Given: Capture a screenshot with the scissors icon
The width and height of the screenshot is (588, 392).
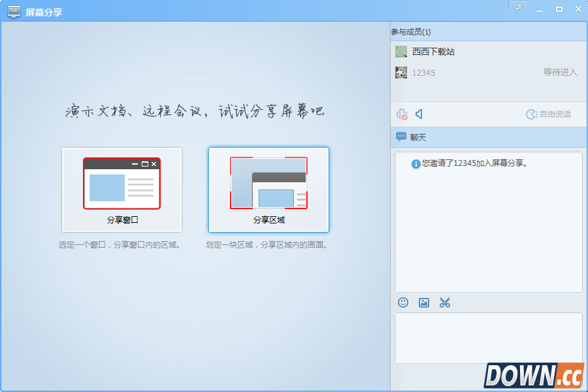Looking at the screenshot, I should click(445, 302).
